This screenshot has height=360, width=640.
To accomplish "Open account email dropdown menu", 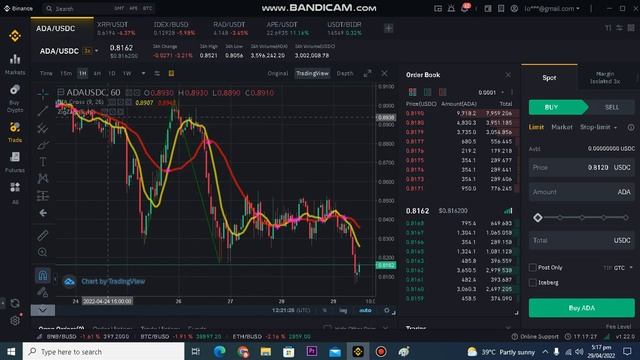I will (x=552, y=8).
